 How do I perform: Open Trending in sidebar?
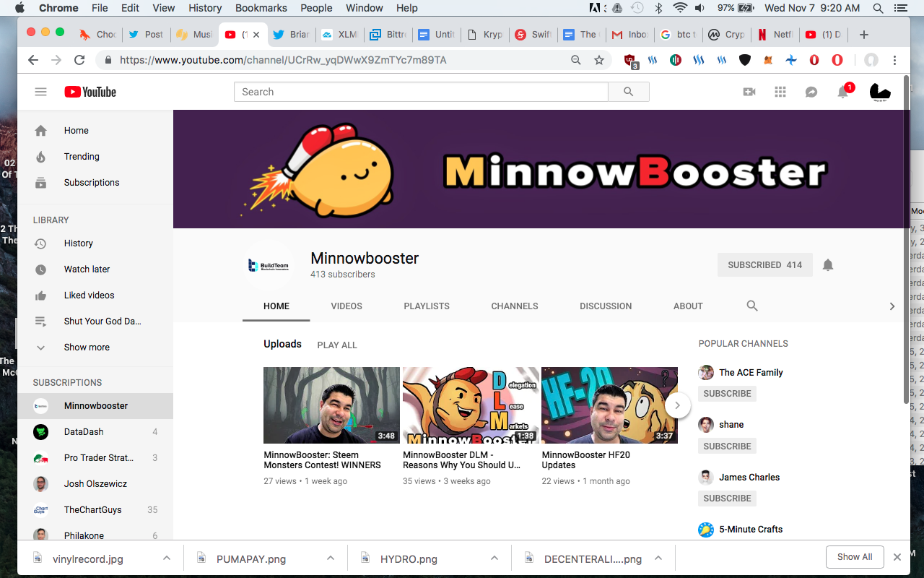click(95, 157)
